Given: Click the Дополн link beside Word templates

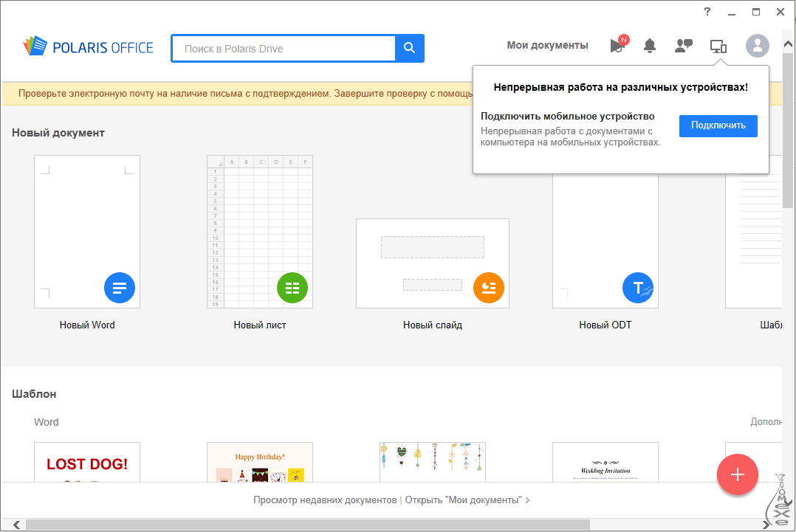Looking at the screenshot, I should (766, 422).
